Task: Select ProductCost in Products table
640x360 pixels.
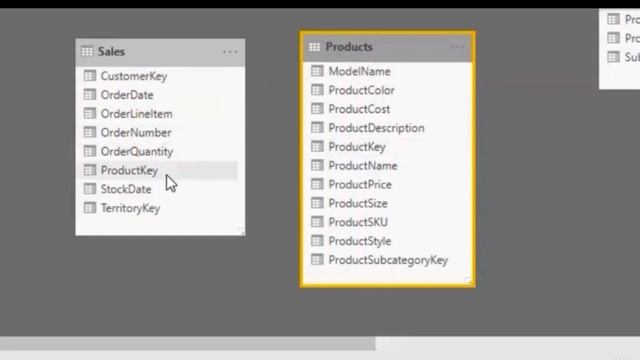Action: pyautogui.click(x=359, y=109)
